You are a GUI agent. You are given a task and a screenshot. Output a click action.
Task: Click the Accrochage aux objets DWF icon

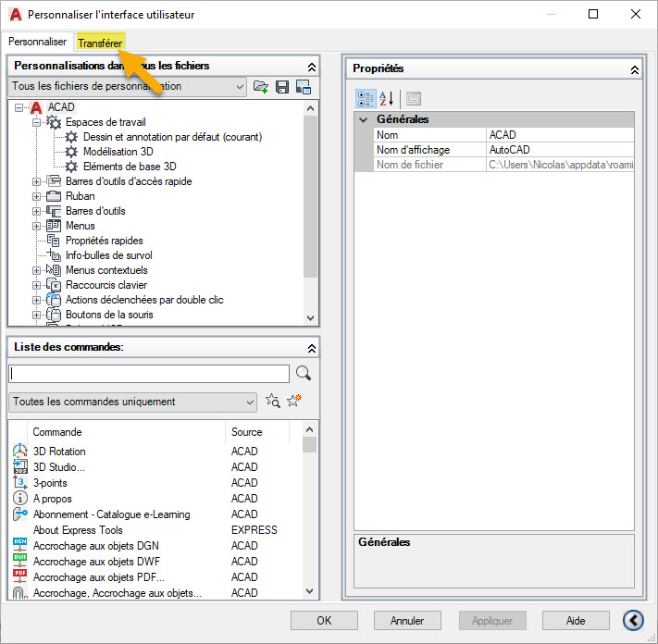pos(19,561)
